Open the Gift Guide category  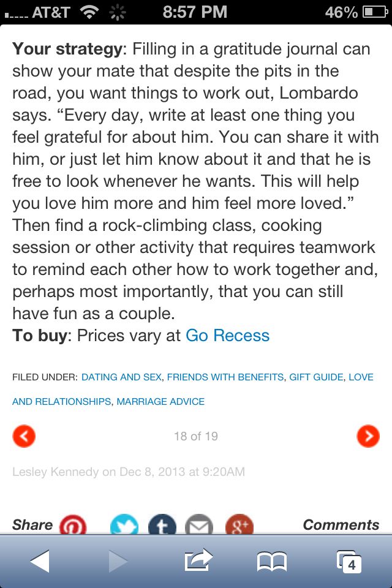point(316,377)
